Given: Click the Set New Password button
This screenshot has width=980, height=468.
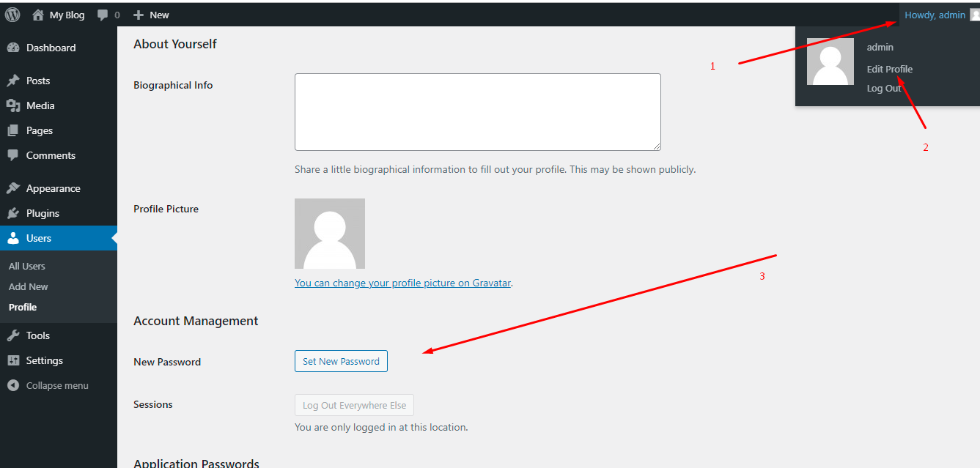Looking at the screenshot, I should [340, 360].
